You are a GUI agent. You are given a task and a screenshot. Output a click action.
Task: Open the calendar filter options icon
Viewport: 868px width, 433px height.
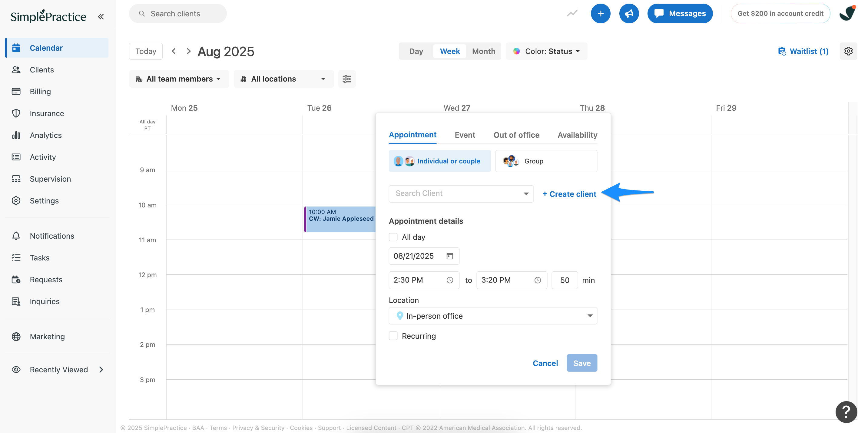tap(347, 79)
